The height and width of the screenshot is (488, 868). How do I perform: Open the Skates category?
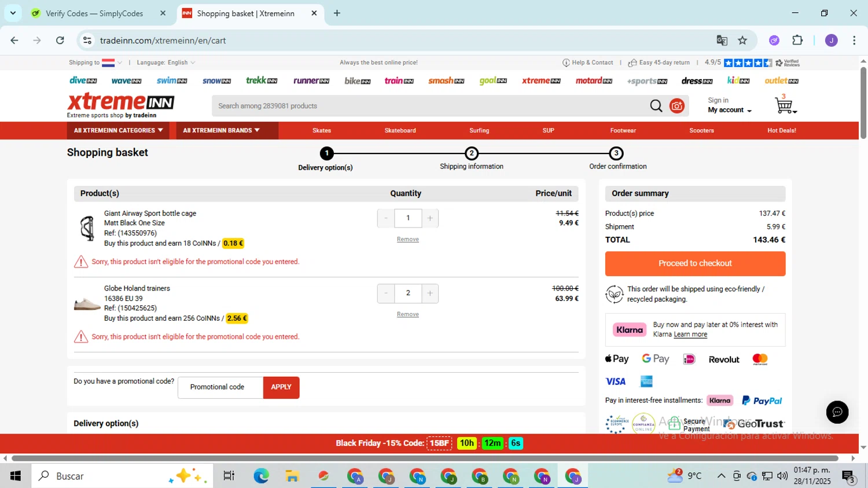322,130
